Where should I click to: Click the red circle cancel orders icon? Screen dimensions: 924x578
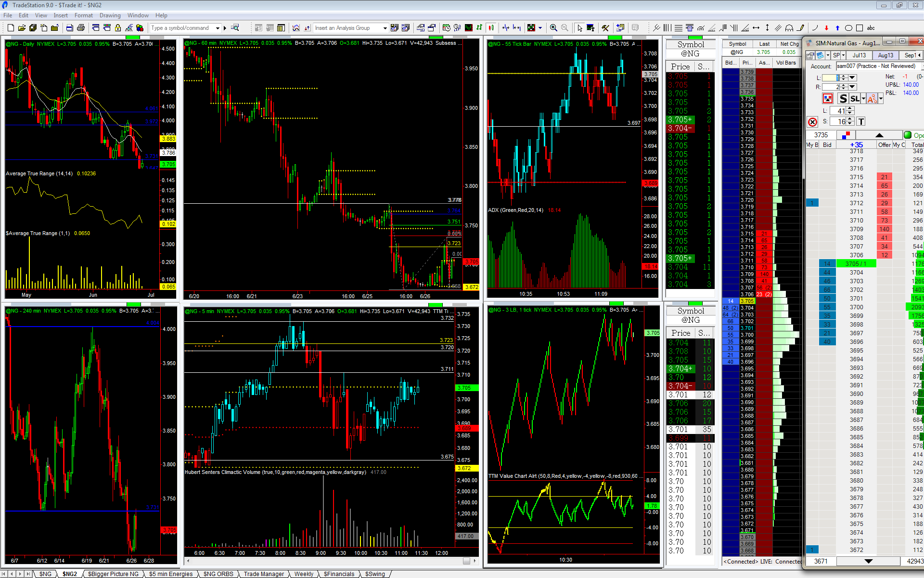tap(812, 122)
